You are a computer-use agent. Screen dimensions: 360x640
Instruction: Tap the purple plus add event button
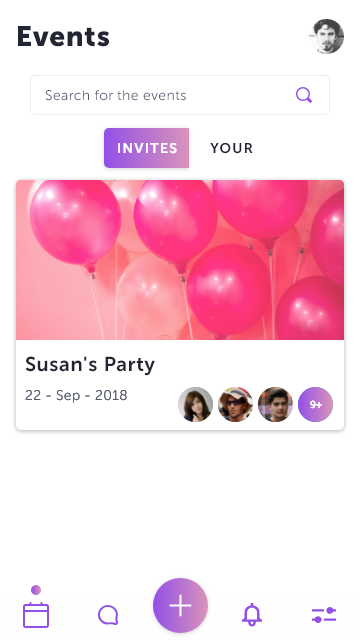tap(180, 605)
